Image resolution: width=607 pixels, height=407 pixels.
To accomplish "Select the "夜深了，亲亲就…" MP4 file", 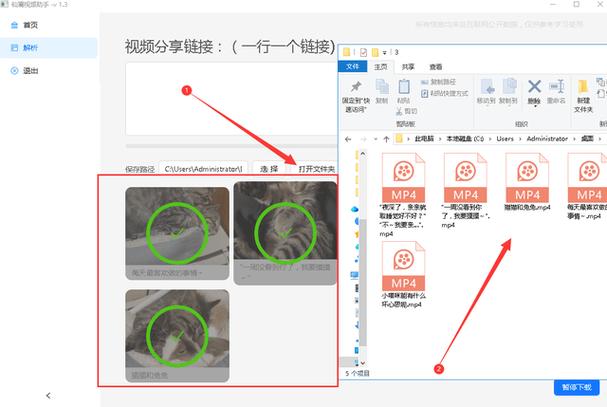I will point(403,195).
